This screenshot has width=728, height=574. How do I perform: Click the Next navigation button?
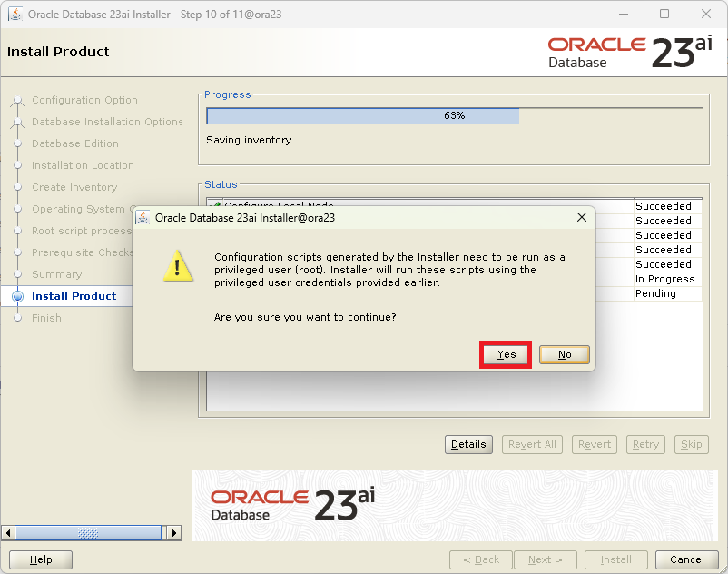pyautogui.click(x=545, y=559)
